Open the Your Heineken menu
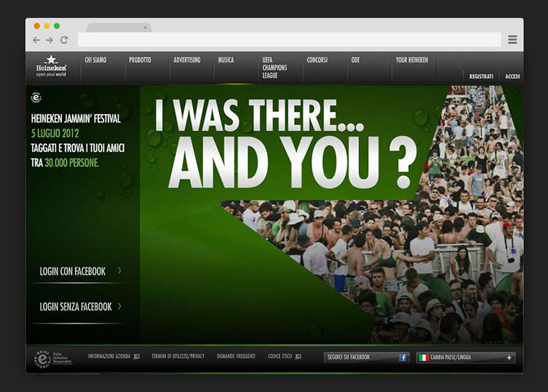Screen dimensions: 548x392 (412, 60)
